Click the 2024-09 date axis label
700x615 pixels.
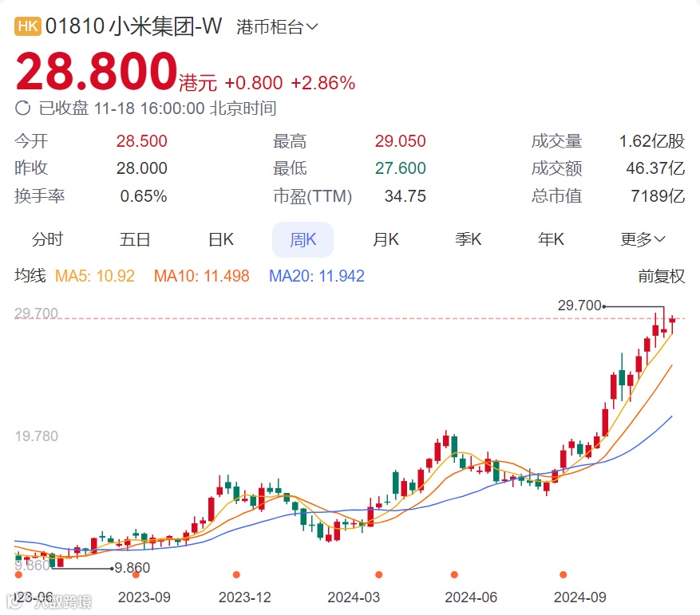tap(580, 597)
